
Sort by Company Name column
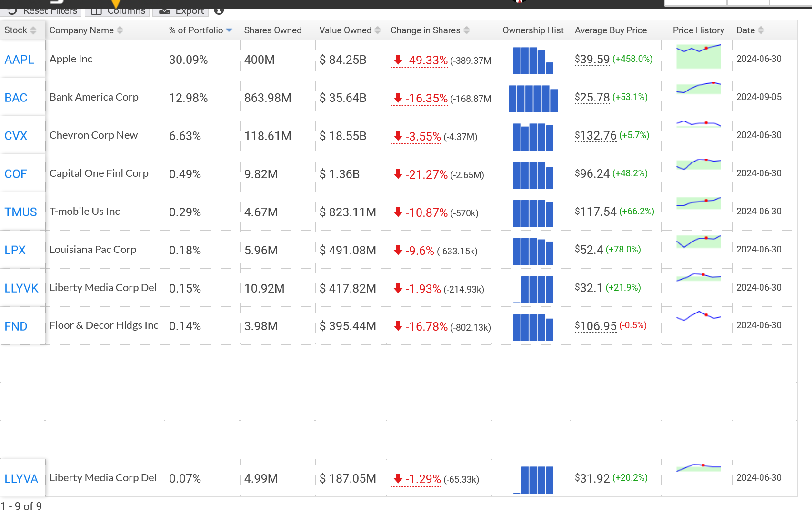click(86, 30)
